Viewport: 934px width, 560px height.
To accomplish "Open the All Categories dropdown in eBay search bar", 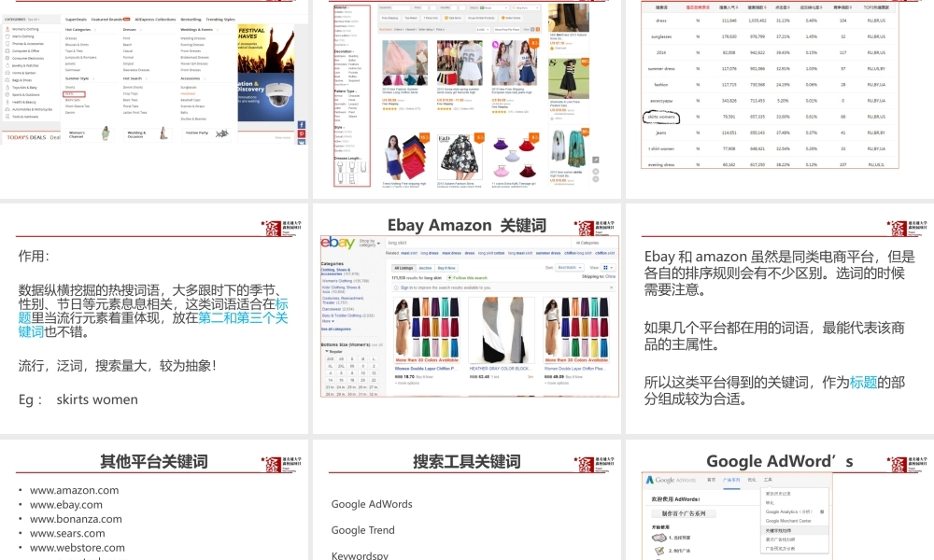I will [x=589, y=243].
